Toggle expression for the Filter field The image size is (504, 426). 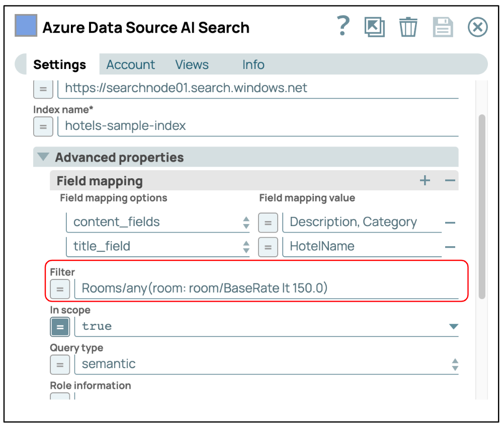pos(60,289)
